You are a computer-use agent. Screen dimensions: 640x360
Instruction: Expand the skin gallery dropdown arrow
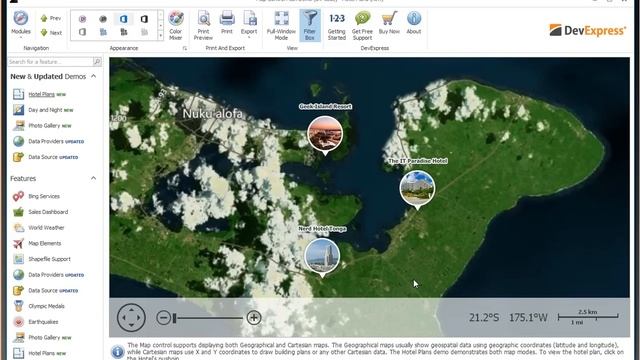tap(160, 36)
